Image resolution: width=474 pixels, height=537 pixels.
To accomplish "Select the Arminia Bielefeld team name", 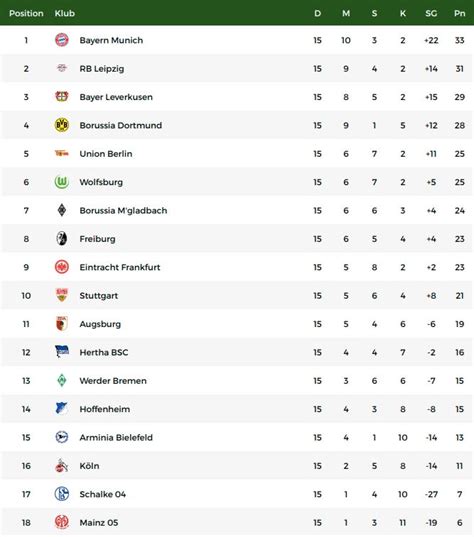I will pos(116,437).
